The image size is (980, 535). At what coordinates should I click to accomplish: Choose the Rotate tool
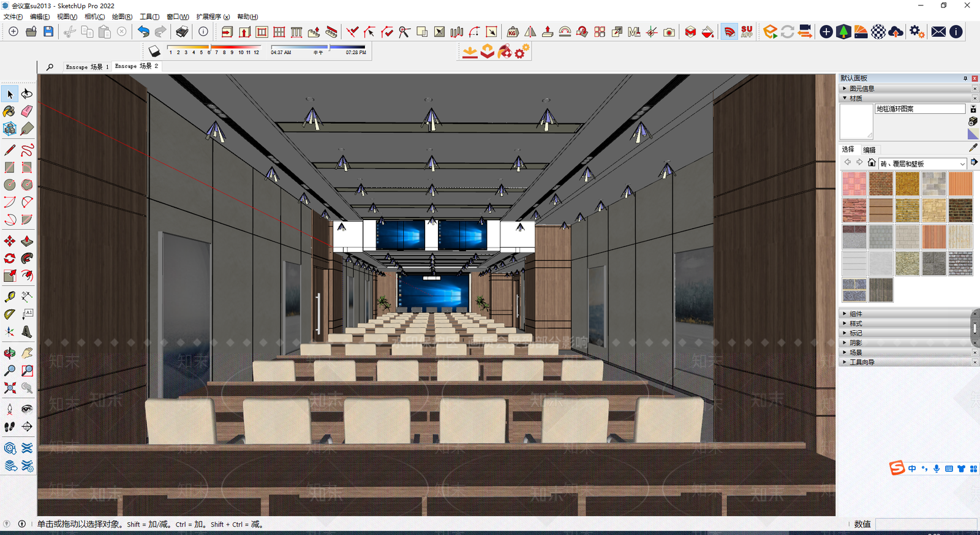[x=10, y=259]
